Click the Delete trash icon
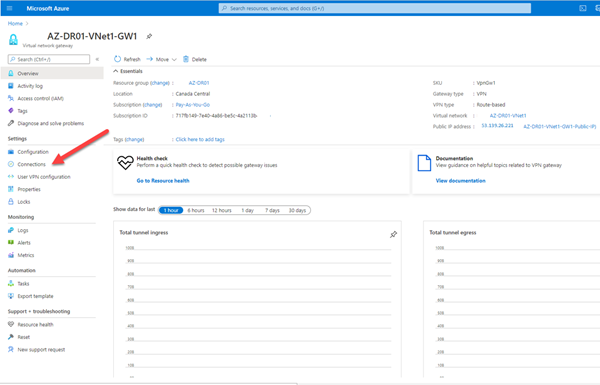The width and height of the screenshot is (600, 385). 186,59
